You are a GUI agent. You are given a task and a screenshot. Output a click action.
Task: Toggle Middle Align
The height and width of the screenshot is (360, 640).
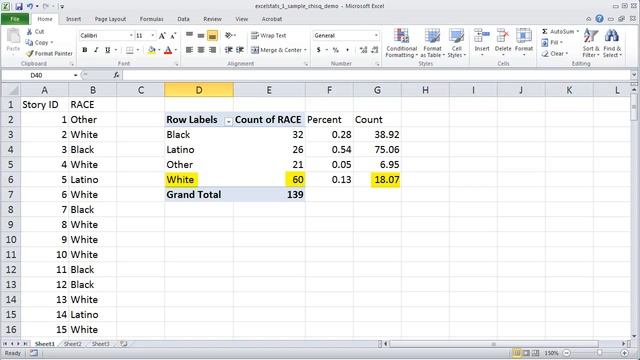pyautogui.click(x=201, y=36)
